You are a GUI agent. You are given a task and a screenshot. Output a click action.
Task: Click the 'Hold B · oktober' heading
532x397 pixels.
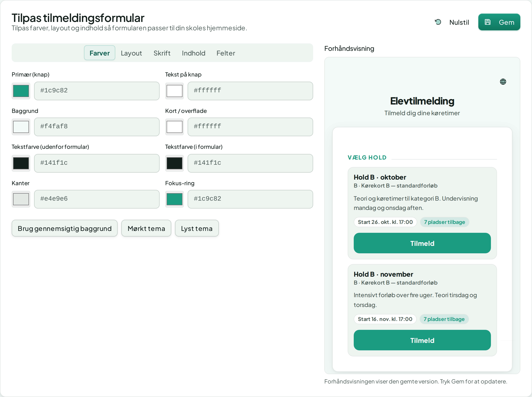[x=380, y=177]
